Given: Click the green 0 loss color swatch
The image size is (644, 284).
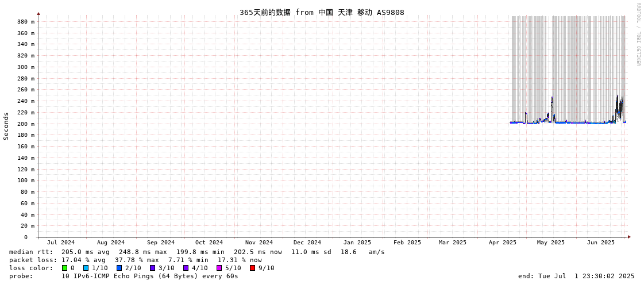Looking at the screenshot, I should (64, 268).
